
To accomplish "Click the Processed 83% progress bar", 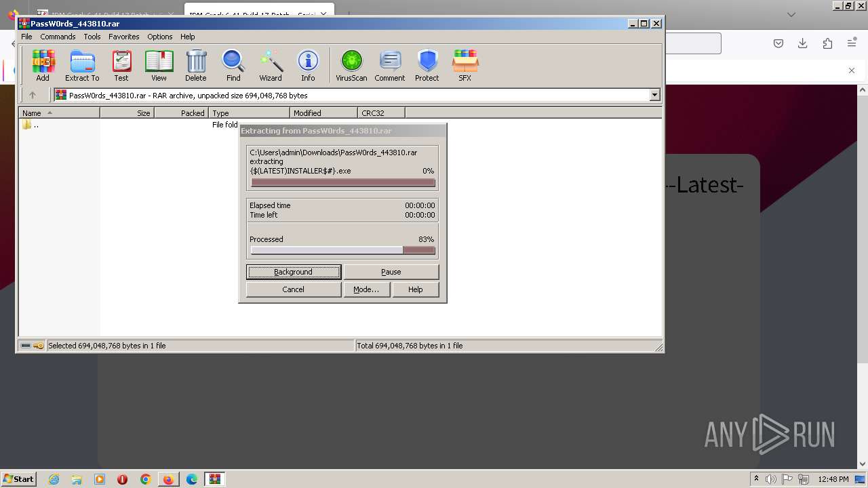I will point(342,250).
